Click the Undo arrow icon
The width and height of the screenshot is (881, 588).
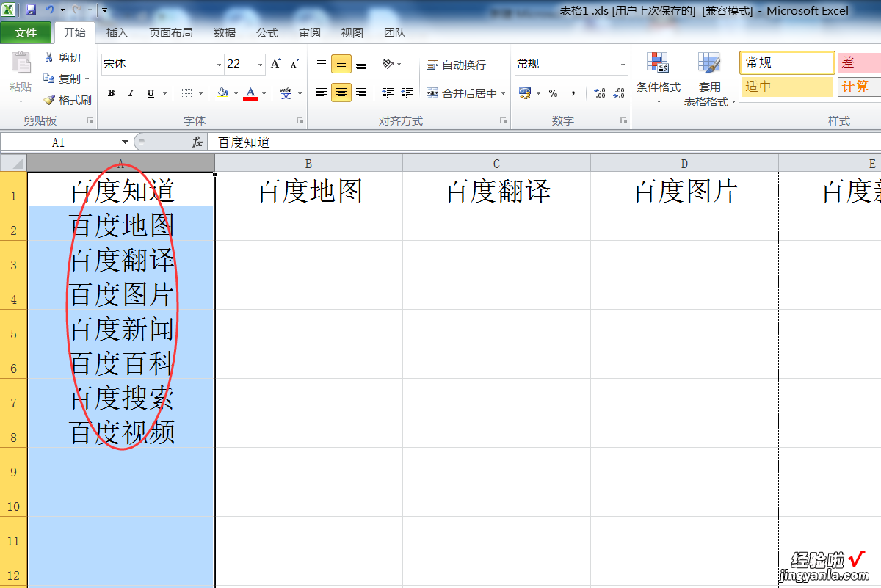click(x=50, y=10)
